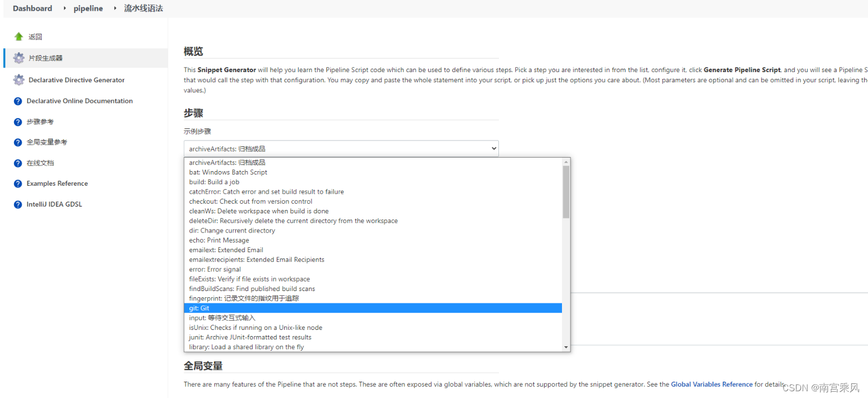Click the scroll-up arrow of step list
This screenshot has height=398, width=868.
[x=566, y=162]
